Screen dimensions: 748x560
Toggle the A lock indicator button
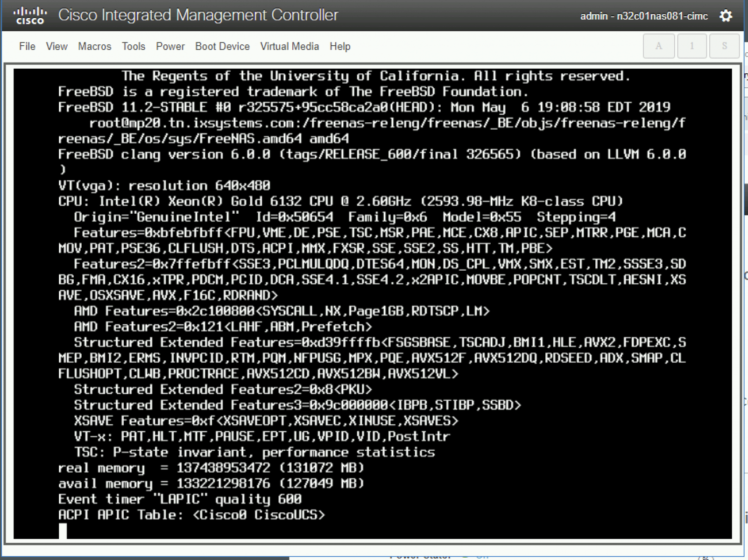[x=659, y=46]
